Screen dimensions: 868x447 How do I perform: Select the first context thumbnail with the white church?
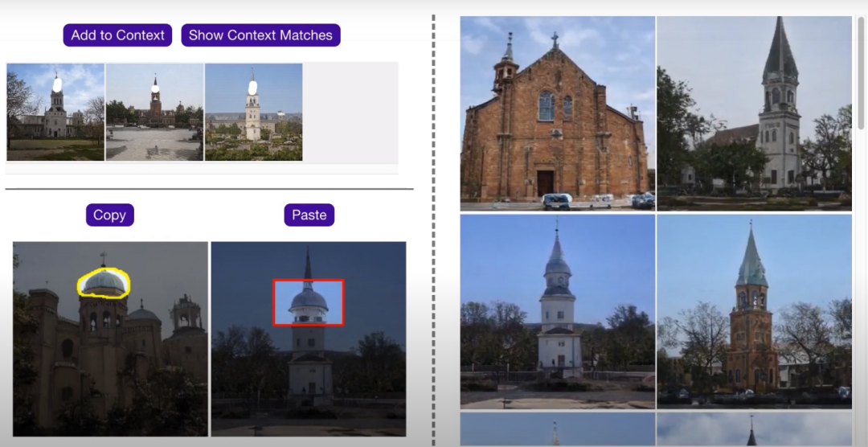pos(55,112)
